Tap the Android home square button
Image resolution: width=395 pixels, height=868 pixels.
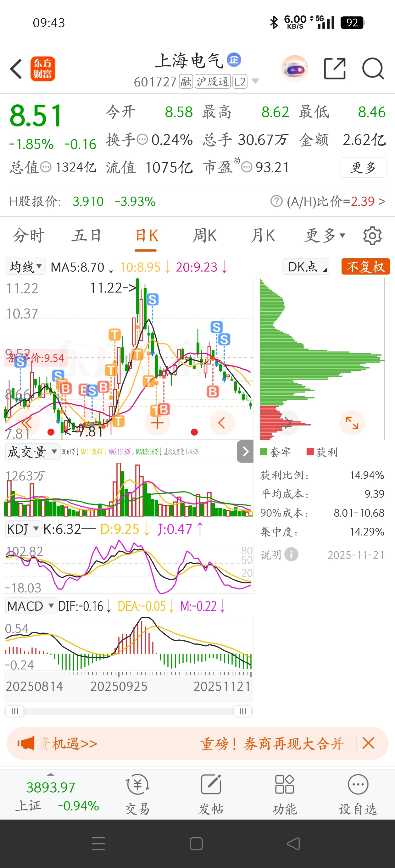196,844
